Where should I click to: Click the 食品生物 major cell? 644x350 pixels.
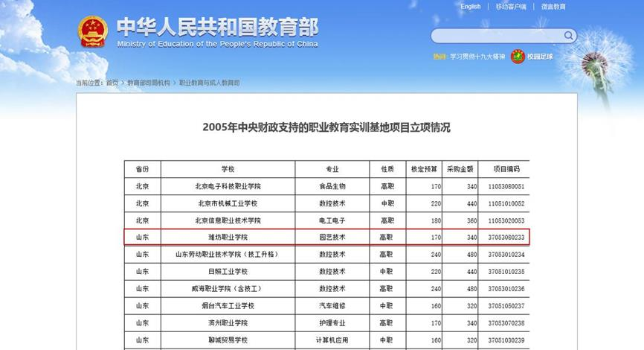pyautogui.click(x=332, y=186)
